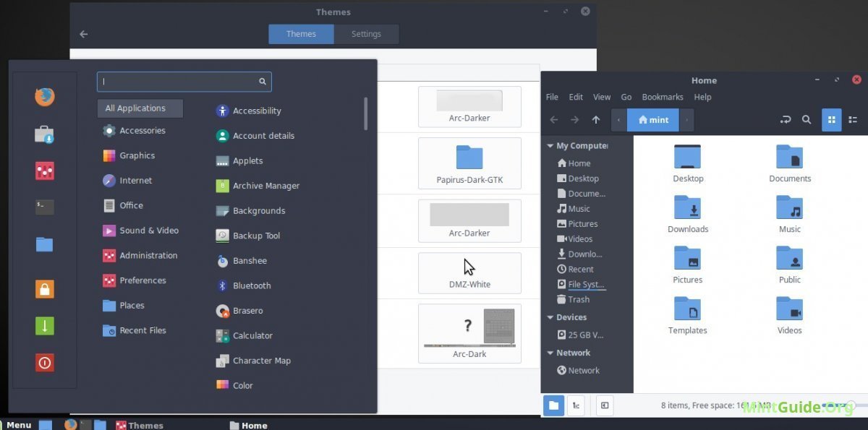This screenshot has width=868, height=430.
Task: Select the Themes tab in Themes window
Action: [x=301, y=34]
